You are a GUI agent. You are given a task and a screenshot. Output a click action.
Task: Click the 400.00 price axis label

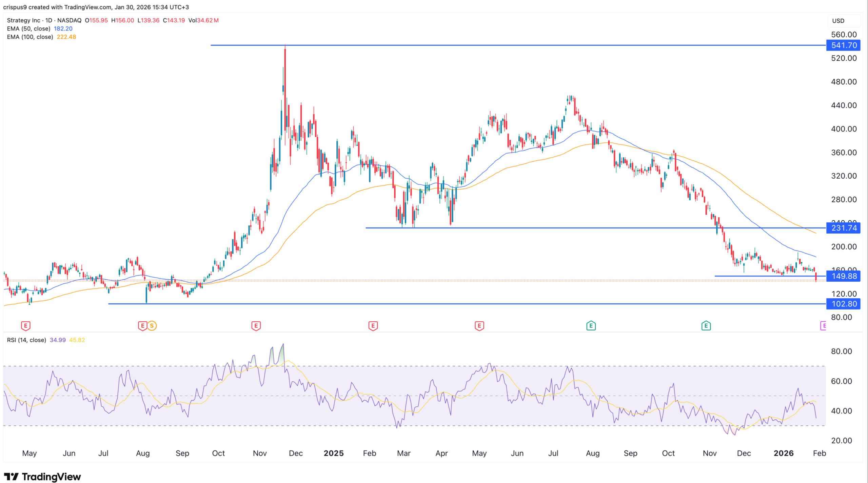coord(844,129)
